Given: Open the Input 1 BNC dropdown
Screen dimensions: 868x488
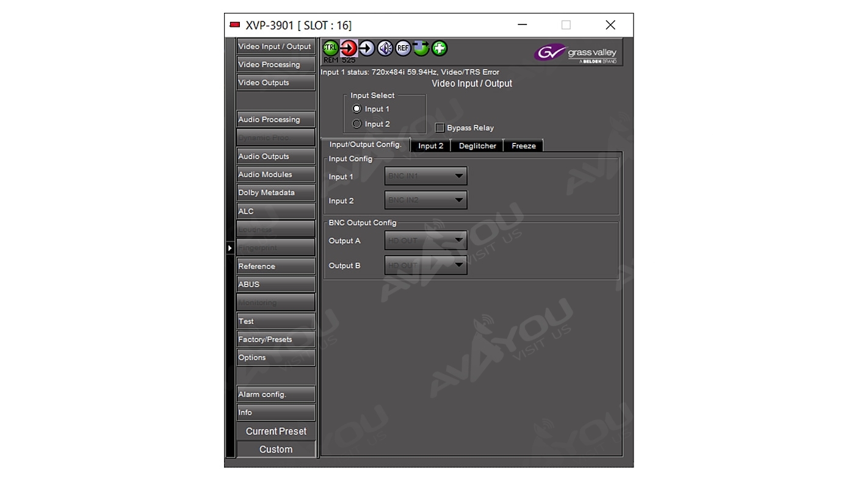Looking at the screenshot, I should (425, 176).
